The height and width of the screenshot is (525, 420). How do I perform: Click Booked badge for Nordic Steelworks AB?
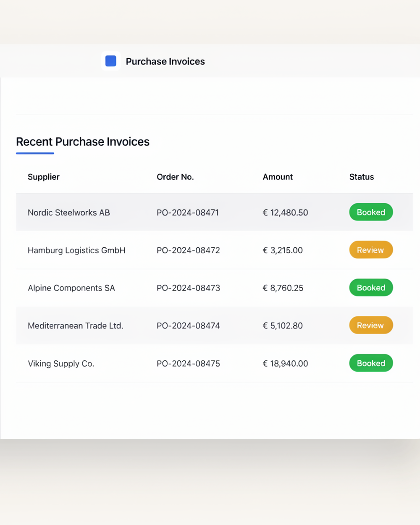(x=371, y=212)
